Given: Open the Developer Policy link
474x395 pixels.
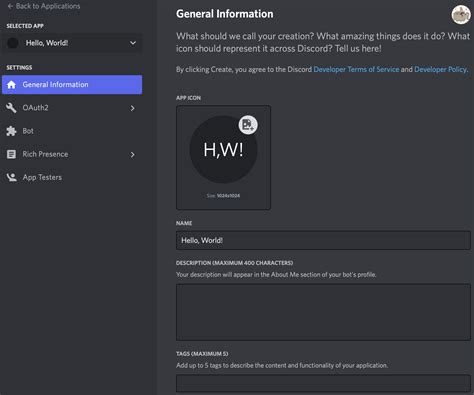Looking at the screenshot, I should [440, 69].
